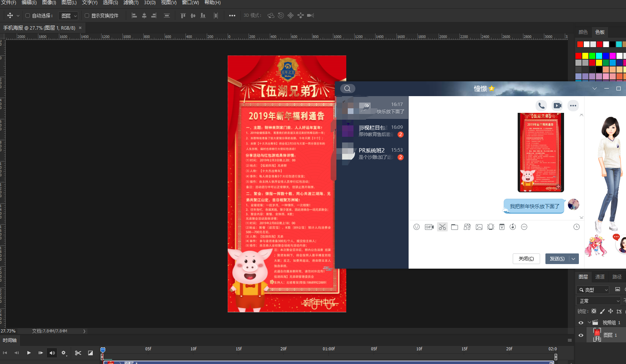This screenshot has height=364, width=626.
Task: Open the 滤镜(T) menu
Action: pos(131,3)
